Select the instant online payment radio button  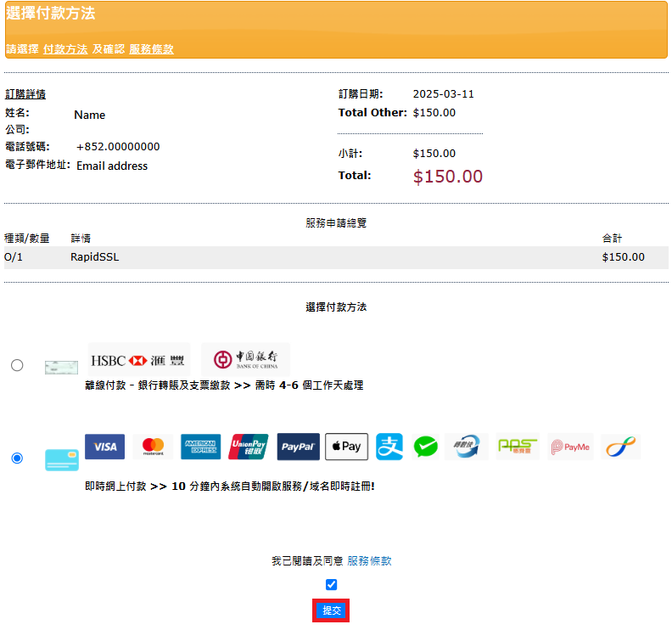pos(17,458)
